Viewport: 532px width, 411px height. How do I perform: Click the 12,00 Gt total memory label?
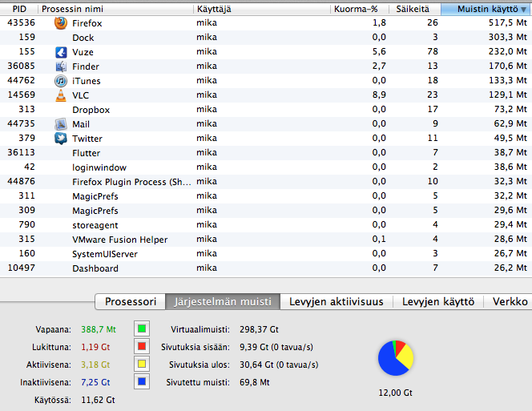click(x=396, y=393)
